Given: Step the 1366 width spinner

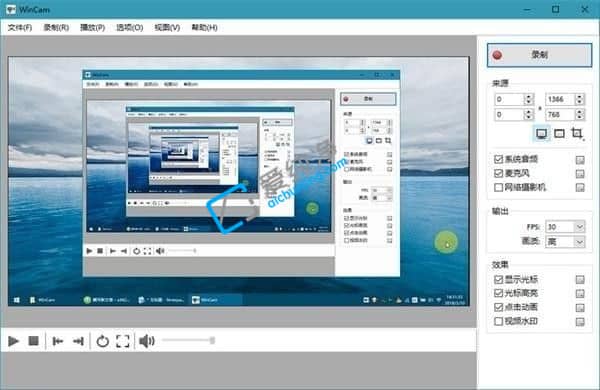Looking at the screenshot, I should tap(579, 100).
